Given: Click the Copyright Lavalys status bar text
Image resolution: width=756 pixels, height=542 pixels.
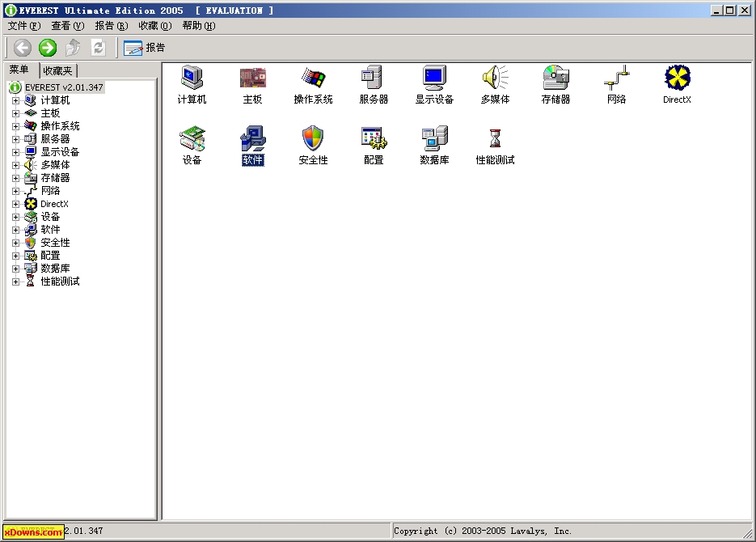Looking at the screenshot, I should coord(483,531).
